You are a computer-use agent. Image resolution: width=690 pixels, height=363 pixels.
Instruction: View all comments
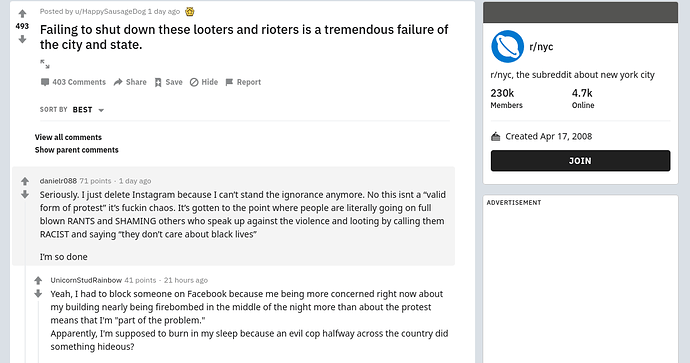[68, 137]
